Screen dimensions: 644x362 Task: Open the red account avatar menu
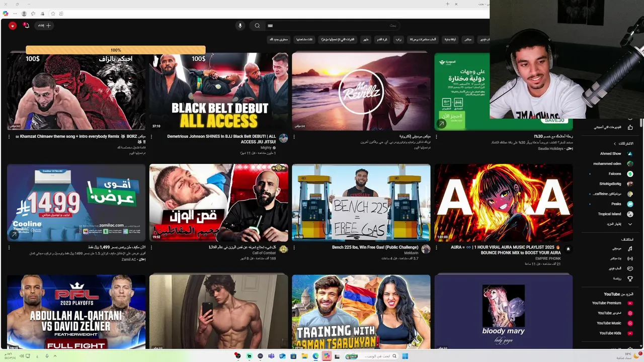click(x=13, y=26)
